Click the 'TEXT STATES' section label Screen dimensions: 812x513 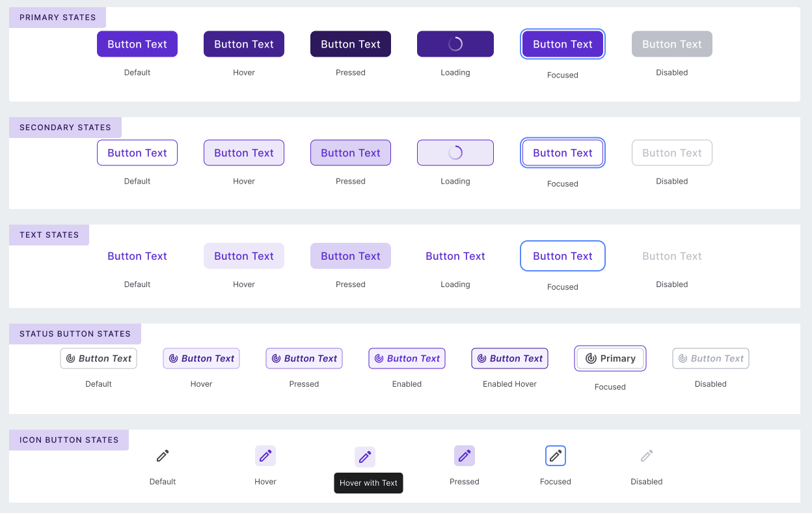[49, 235]
